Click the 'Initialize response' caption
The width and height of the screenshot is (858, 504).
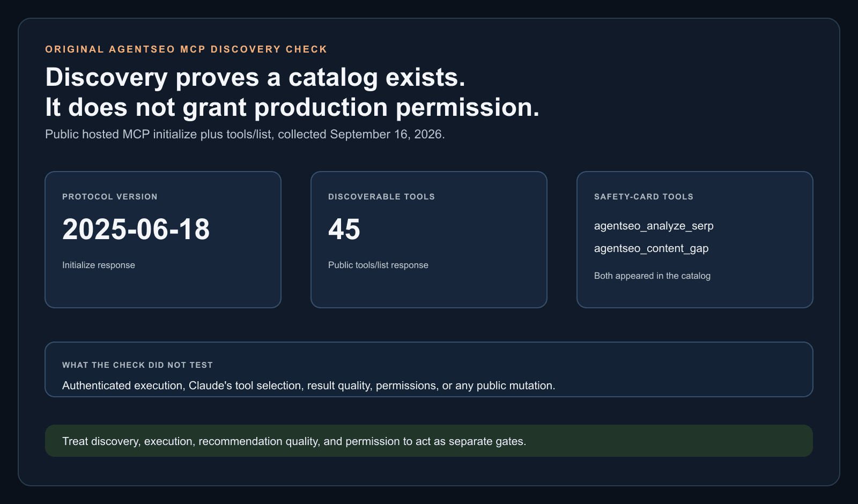pyautogui.click(x=99, y=265)
